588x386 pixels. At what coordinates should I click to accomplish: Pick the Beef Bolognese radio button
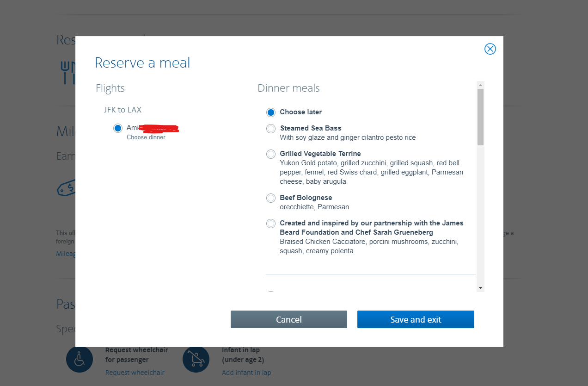pyautogui.click(x=271, y=198)
